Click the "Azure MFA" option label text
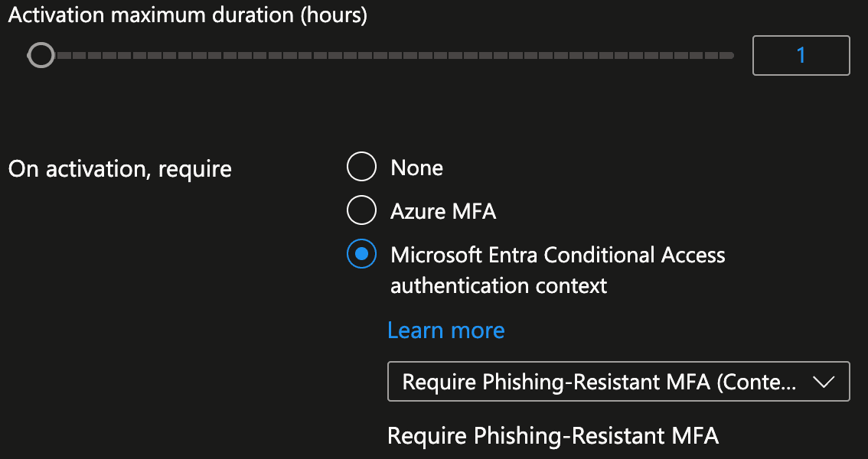 pyautogui.click(x=443, y=211)
